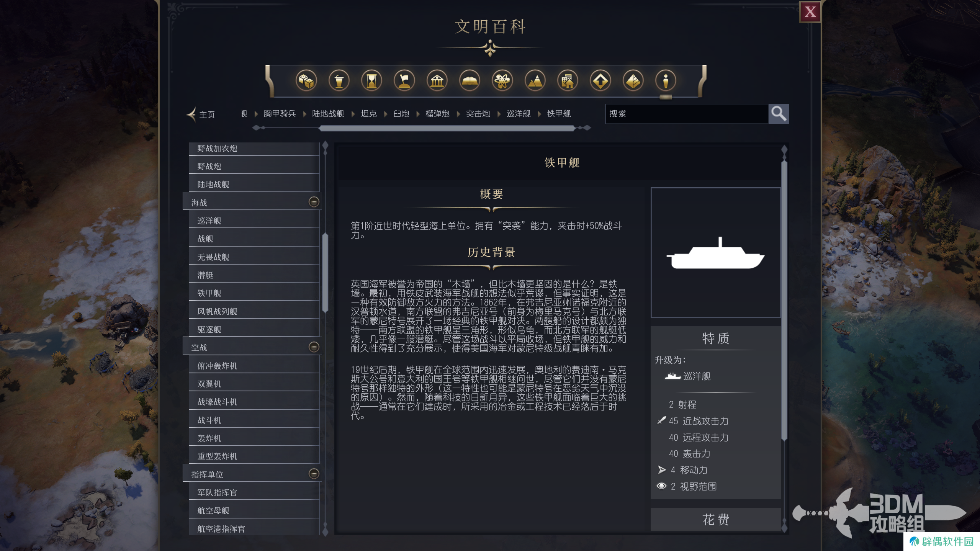This screenshot has width=980, height=551.
Task: Select 突击炮 in the breadcrumb history
Action: [478, 114]
